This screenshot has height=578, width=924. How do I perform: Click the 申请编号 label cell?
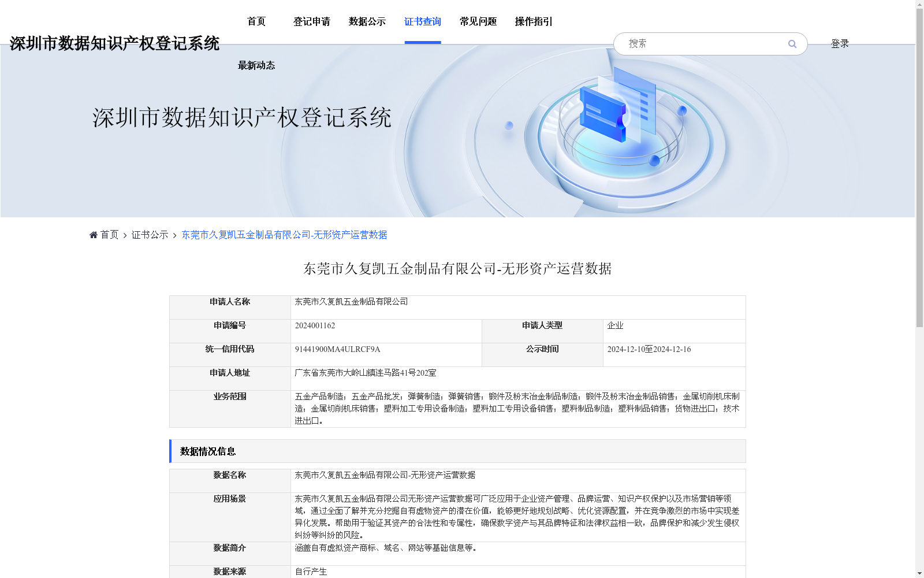[x=230, y=331]
